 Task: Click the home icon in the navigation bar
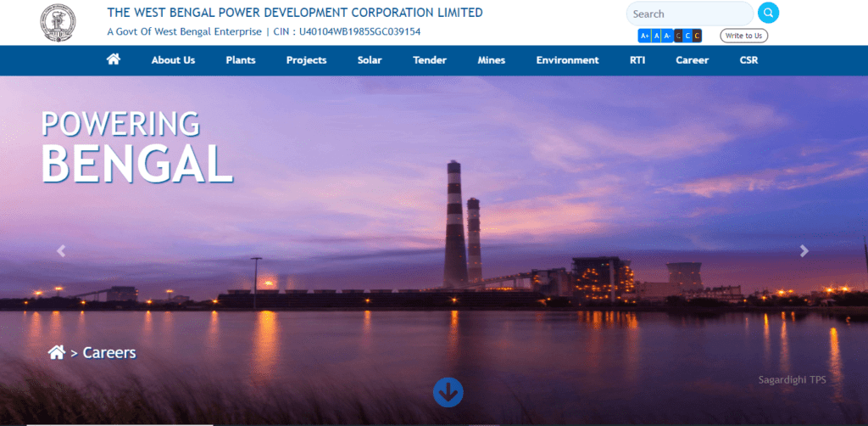click(x=114, y=59)
